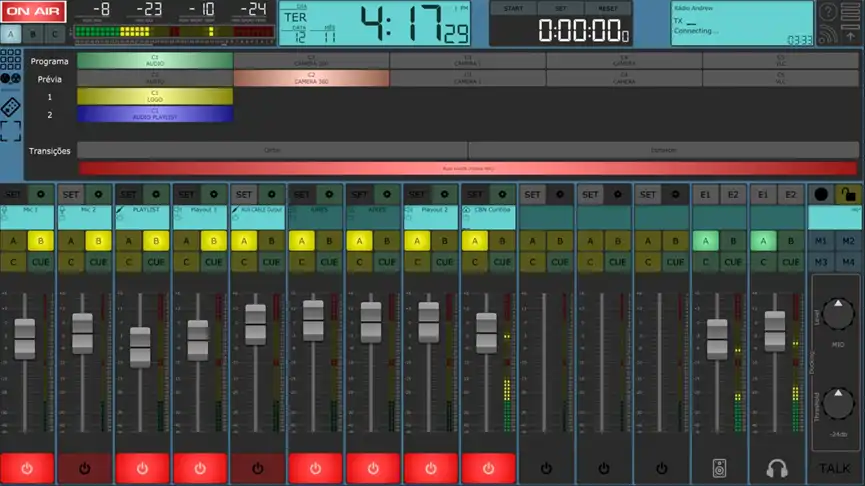This screenshot has width=865, height=486.
Task: Power on the AUX CABLE Output channel
Action: pyautogui.click(x=258, y=468)
